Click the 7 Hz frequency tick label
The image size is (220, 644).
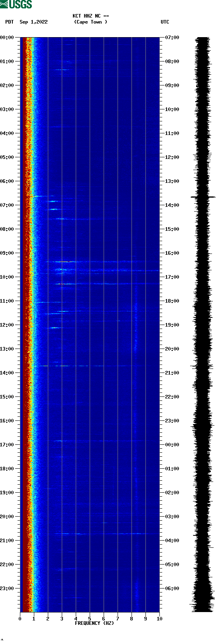(x=118, y=619)
